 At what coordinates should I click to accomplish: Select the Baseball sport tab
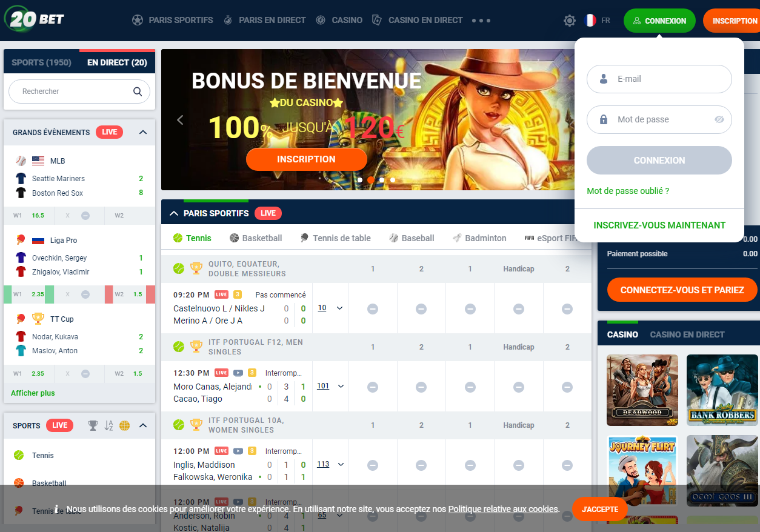pos(412,238)
